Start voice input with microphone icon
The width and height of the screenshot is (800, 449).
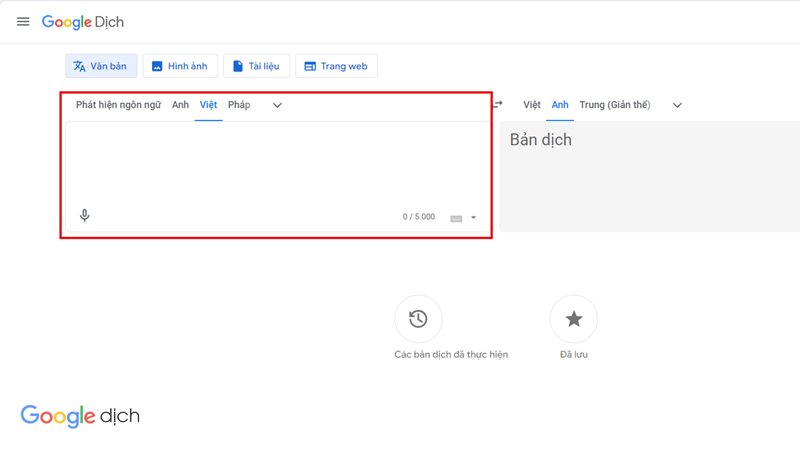[x=85, y=215]
